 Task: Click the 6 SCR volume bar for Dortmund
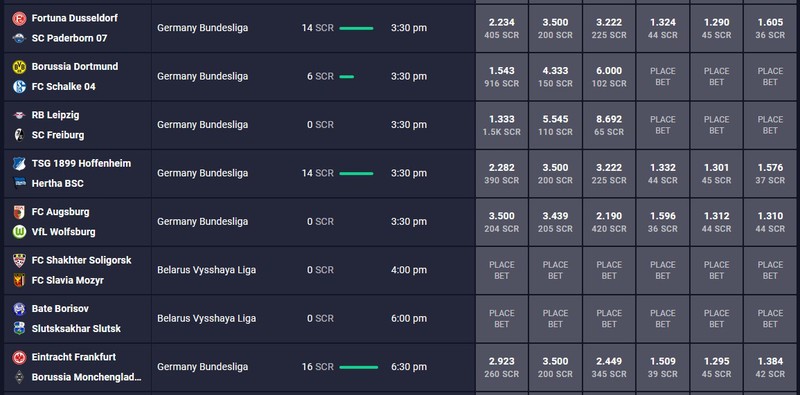tap(346, 77)
